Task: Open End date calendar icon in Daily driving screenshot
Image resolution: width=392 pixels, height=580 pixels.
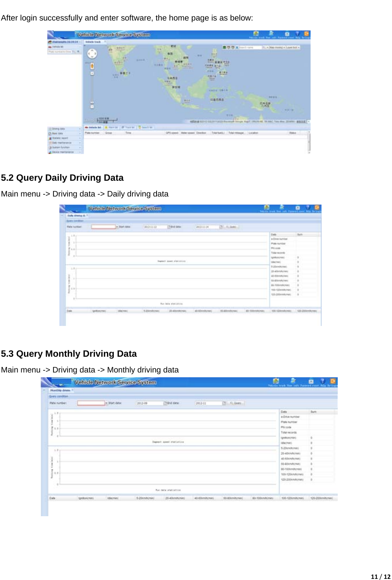Action: click(221, 227)
